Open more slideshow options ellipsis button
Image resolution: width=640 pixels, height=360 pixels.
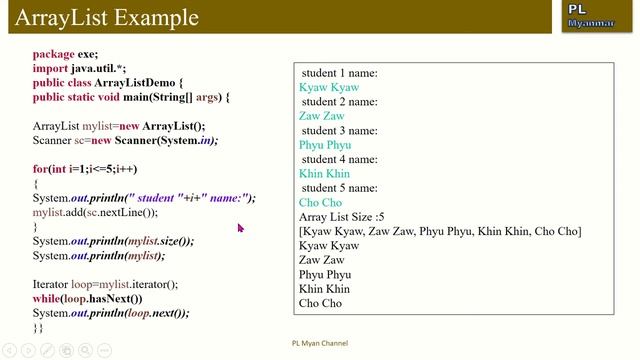click(104, 350)
